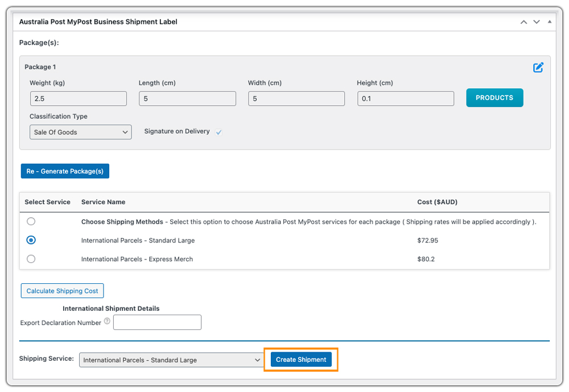Open the Classification Type dropdown
The height and width of the screenshot is (392, 569).
tap(81, 132)
